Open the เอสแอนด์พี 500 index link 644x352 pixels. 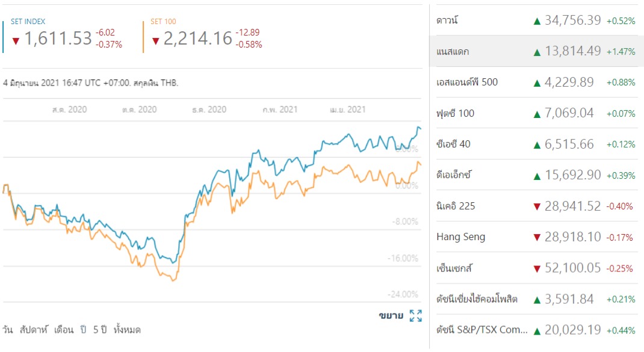click(467, 82)
